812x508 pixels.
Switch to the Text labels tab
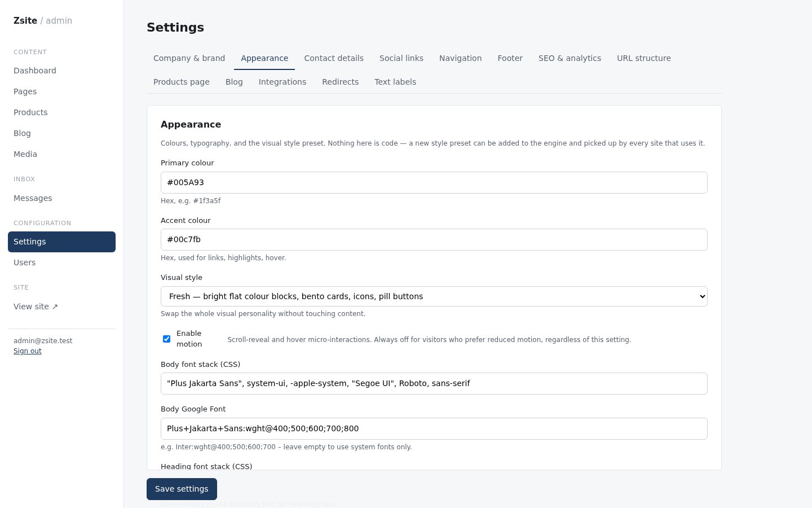tap(395, 82)
